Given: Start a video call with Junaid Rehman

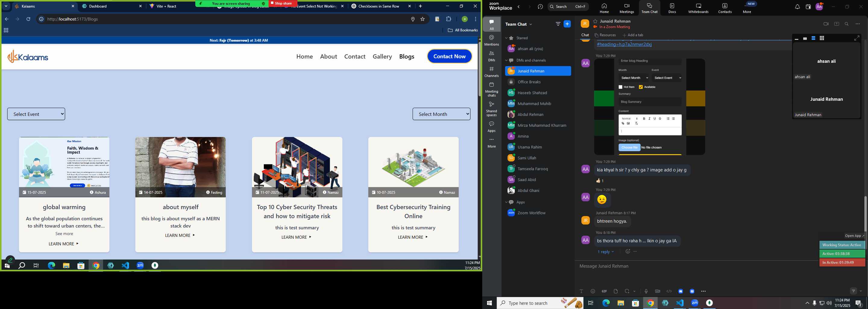Looking at the screenshot, I should [826, 24].
